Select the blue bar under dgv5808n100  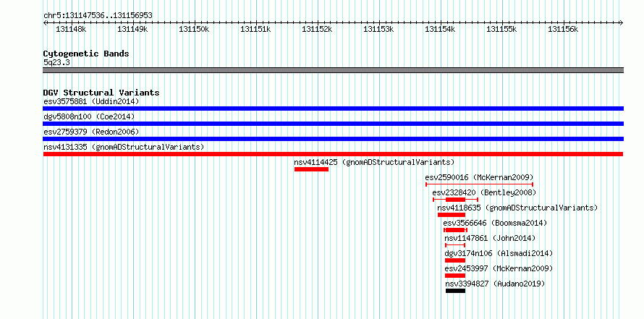click(x=333, y=124)
